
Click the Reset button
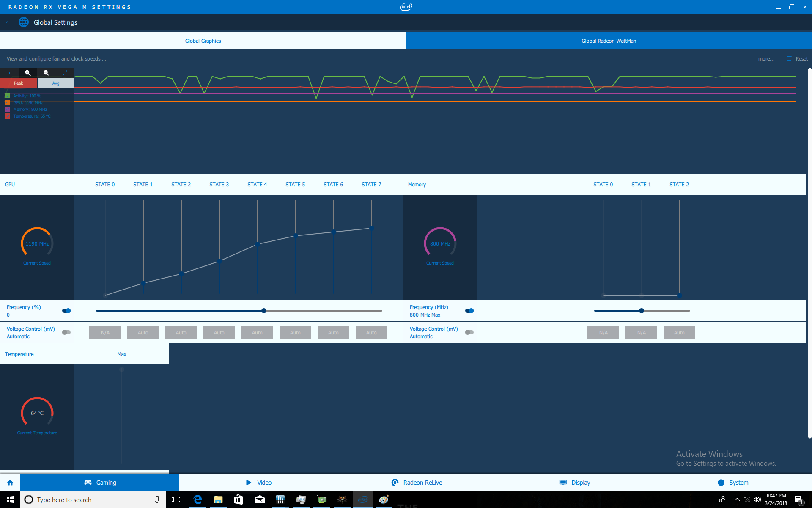pos(797,59)
